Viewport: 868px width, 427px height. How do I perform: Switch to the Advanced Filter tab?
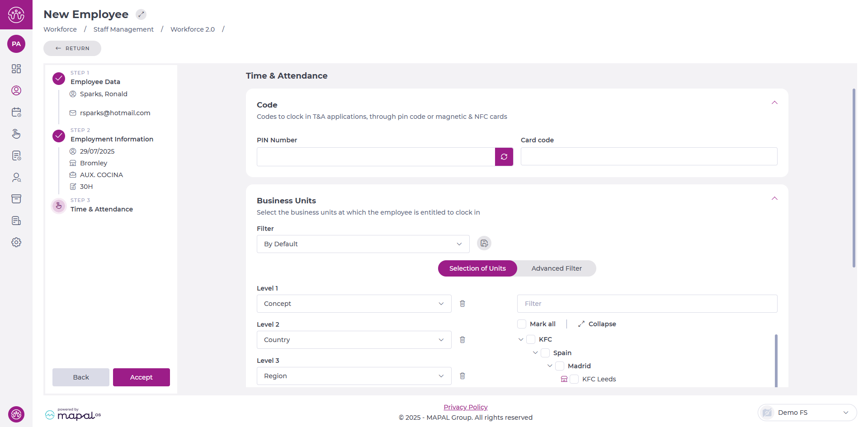click(556, 268)
